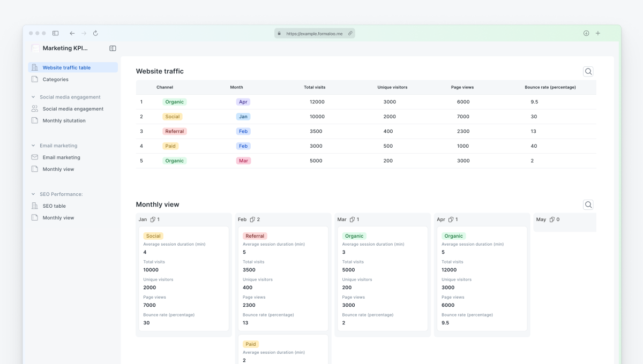
Task: Click the Categories page icon
Action: click(35, 79)
